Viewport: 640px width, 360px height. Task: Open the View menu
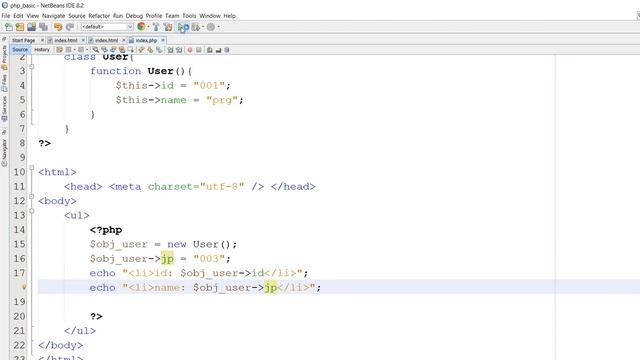tap(33, 16)
